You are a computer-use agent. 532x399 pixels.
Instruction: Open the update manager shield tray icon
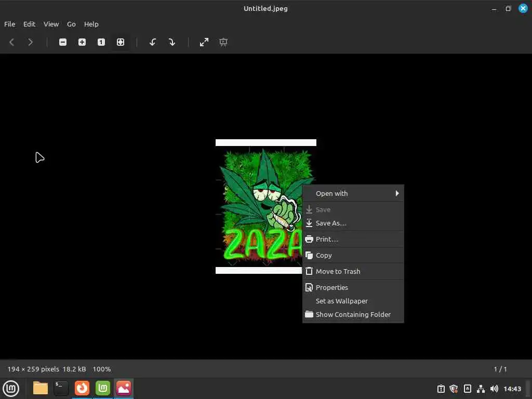click(454, 389)
